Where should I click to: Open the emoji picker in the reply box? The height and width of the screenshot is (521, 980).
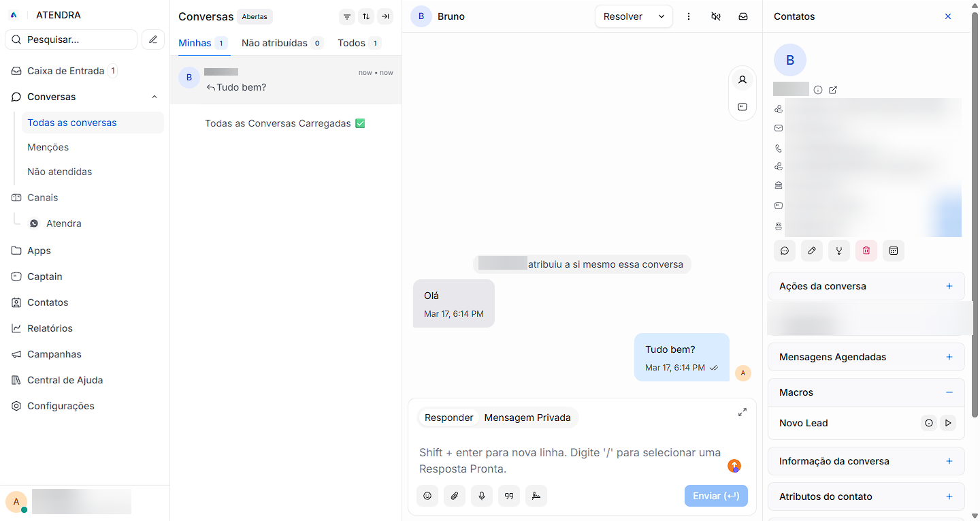point(427,496)
